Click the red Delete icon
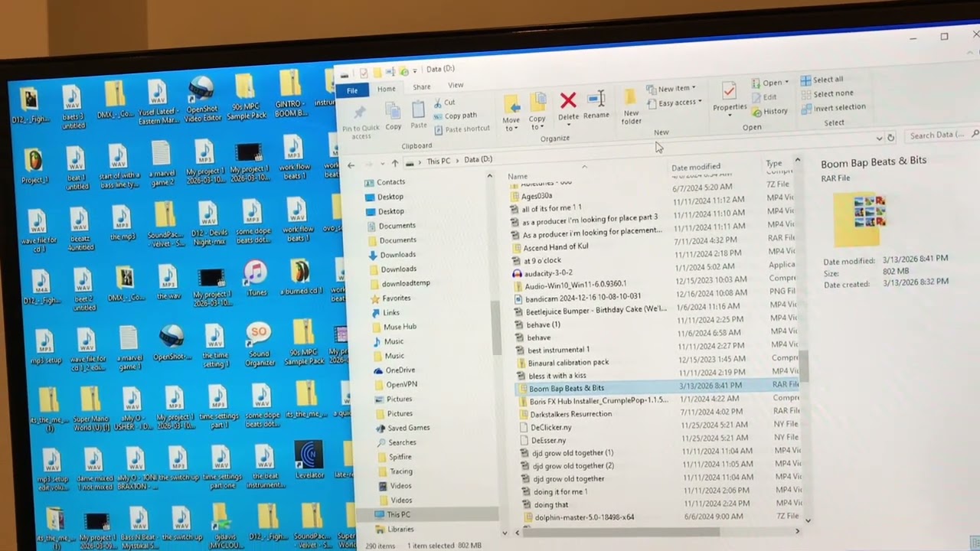980x551 pixels. pyautogui.click(x=568, y=106)
